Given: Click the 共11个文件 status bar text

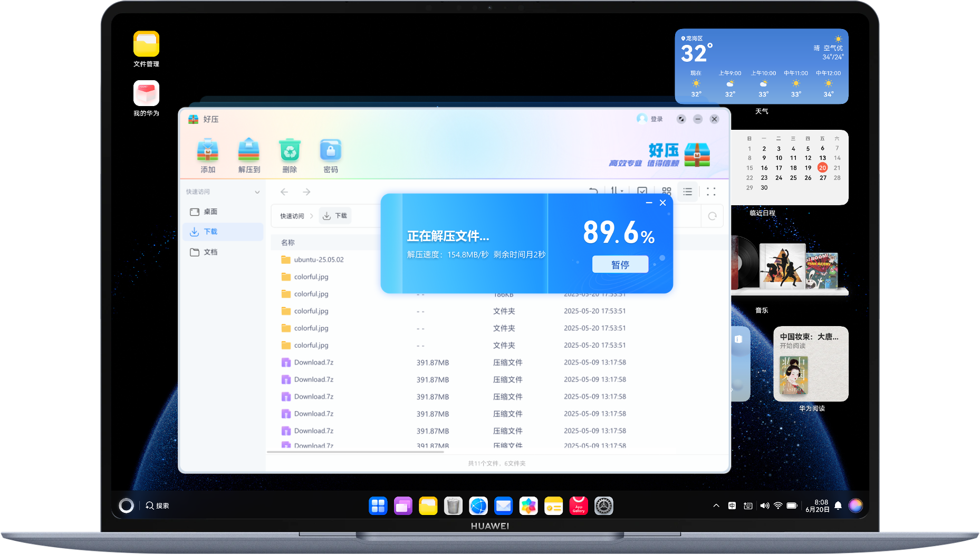Looking at the screenshot, I should (x=497, y=463).
